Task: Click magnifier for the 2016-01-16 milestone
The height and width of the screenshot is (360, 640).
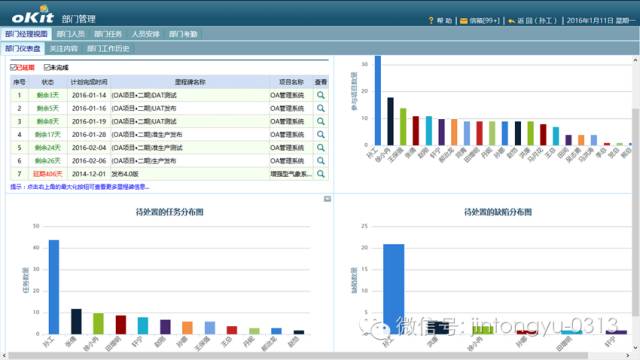Action: click(321, 108)
